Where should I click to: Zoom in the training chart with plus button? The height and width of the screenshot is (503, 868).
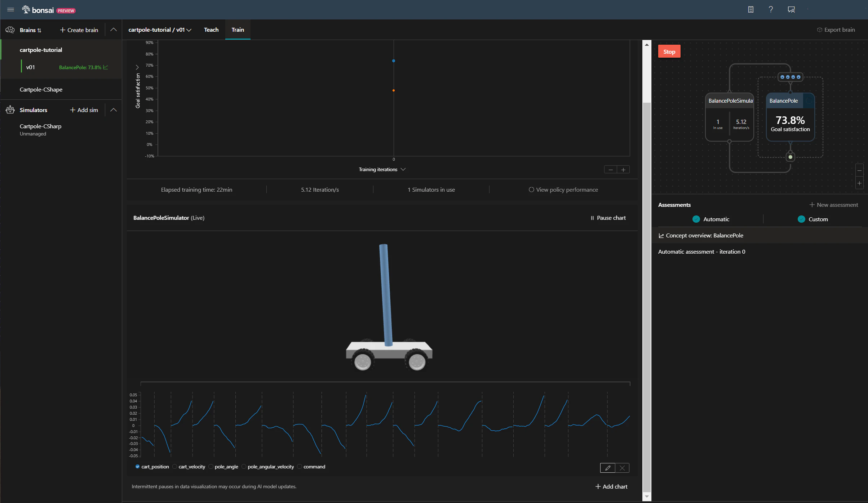pyautogui.click(x=623, y=170)
